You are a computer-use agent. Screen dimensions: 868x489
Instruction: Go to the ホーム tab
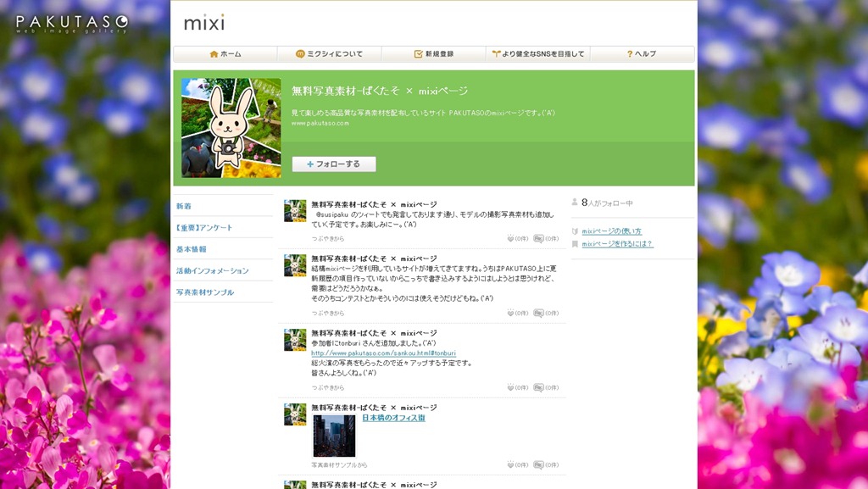click(x=225, y=54)
